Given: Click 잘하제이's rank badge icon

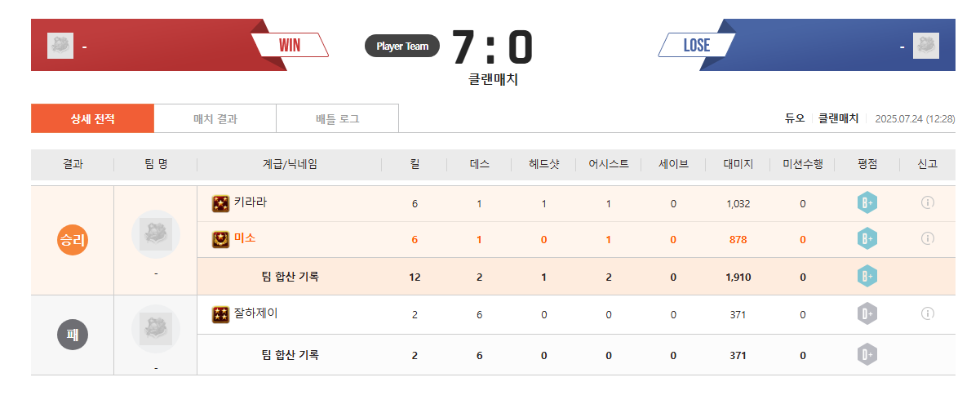Looking at the screenshot, I should tap(220, 314).
